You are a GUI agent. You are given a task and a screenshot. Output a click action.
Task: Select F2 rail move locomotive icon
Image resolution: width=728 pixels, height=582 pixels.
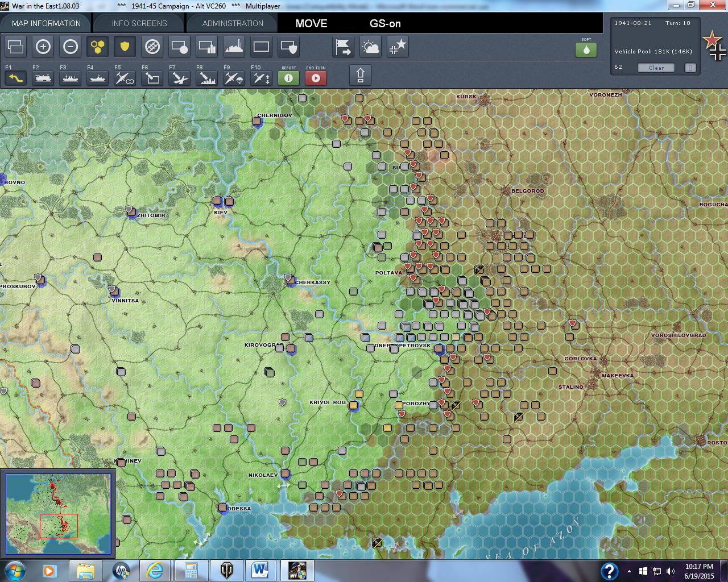pyautogui.click(x=43, y=78)
